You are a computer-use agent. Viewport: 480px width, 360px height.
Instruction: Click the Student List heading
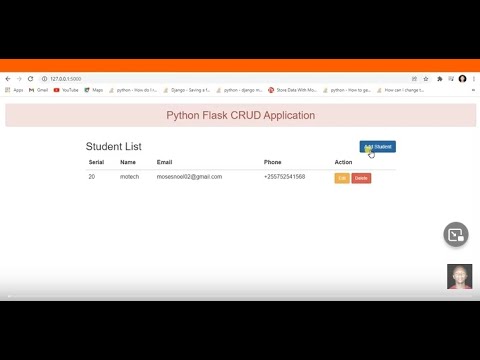(114, 146)
